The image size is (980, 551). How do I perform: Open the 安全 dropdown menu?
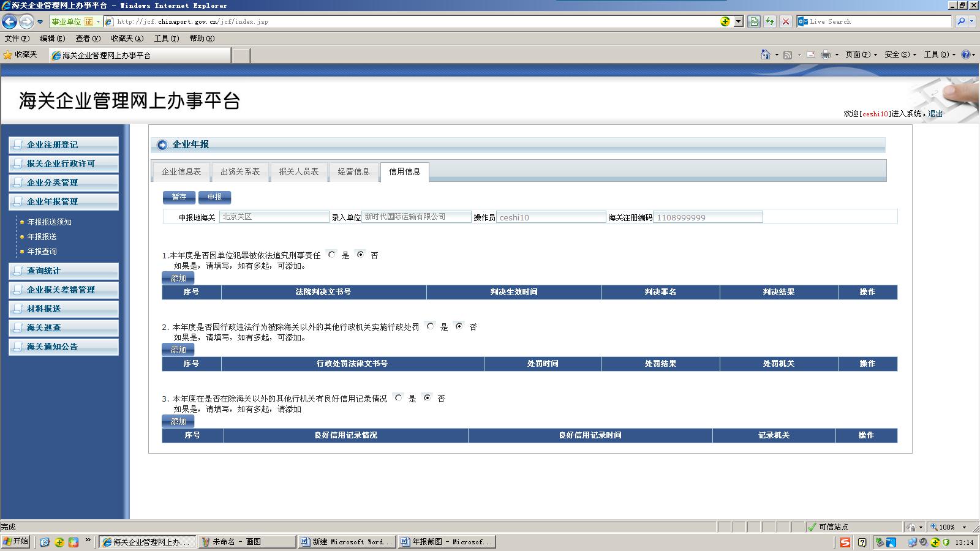[x=900, y=54]
